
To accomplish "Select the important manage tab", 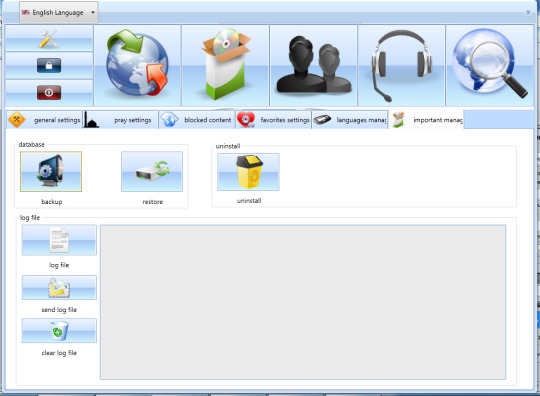I will point(426,120).
